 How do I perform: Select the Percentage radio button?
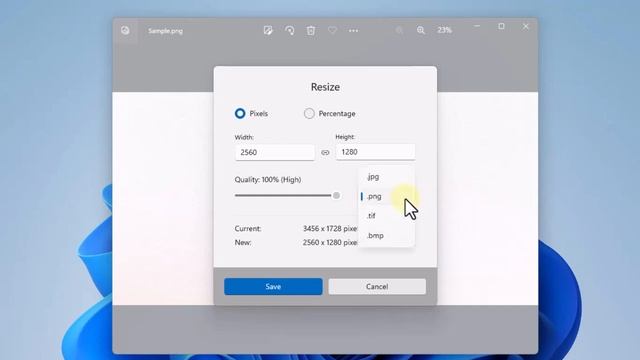click(x=309, y=113)
